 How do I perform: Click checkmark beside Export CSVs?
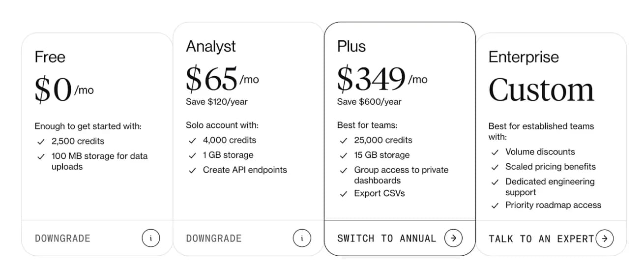click(344, 194)
